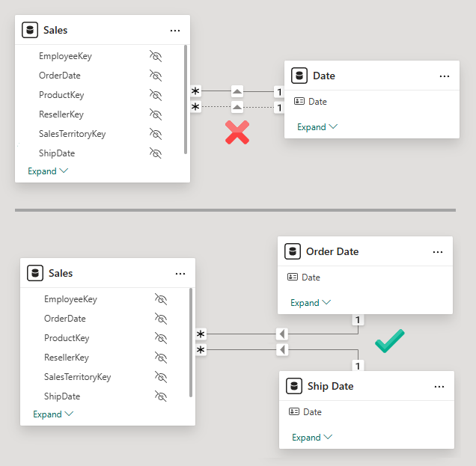Toggle visibility of EmployeeKey in top Sales table
The image size is (476, 466).
[x=156, y=56]
